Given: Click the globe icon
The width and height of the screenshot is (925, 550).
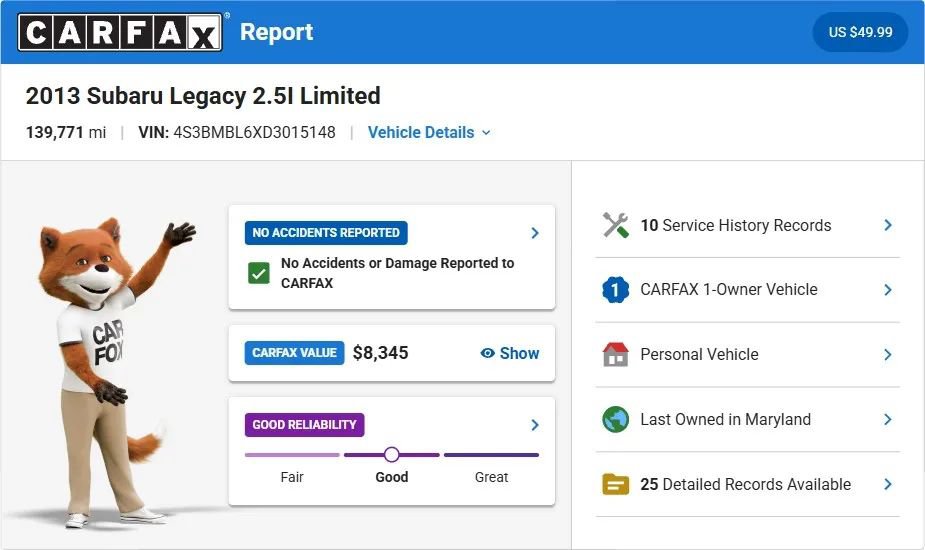Looking at the screenshot, I should 615,420.
